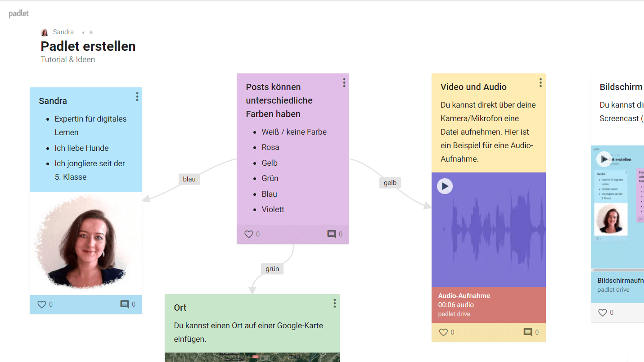Click the Violett list item
The image size is (644, 362).
coord(273,209)
